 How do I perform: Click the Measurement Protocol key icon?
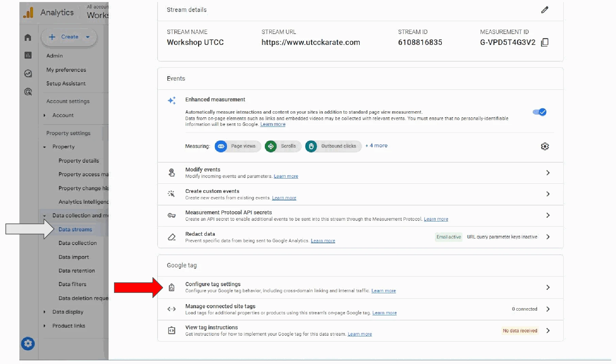172,215
